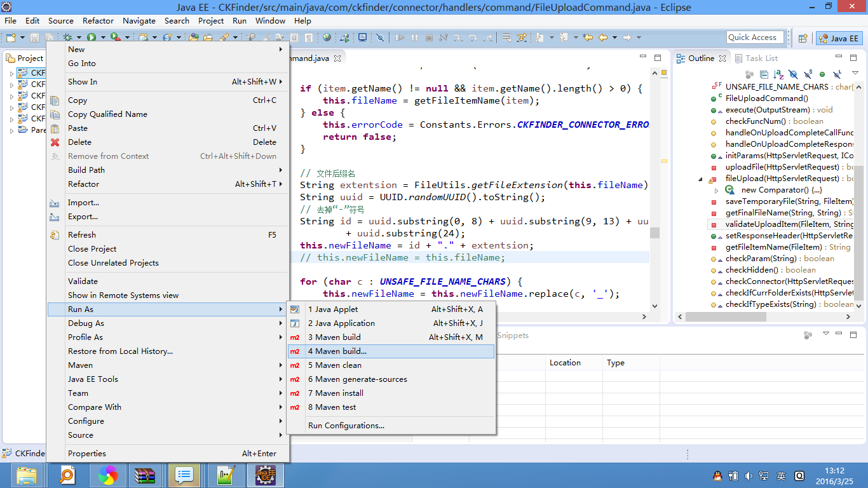Toggle Hide Fields in Outline toolbar

(x=793, y=74)
